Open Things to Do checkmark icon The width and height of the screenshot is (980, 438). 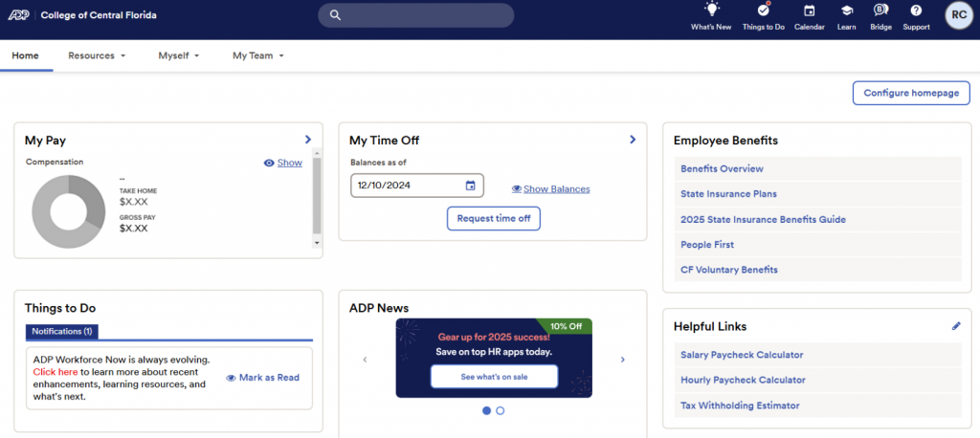[x=763, y=11]
